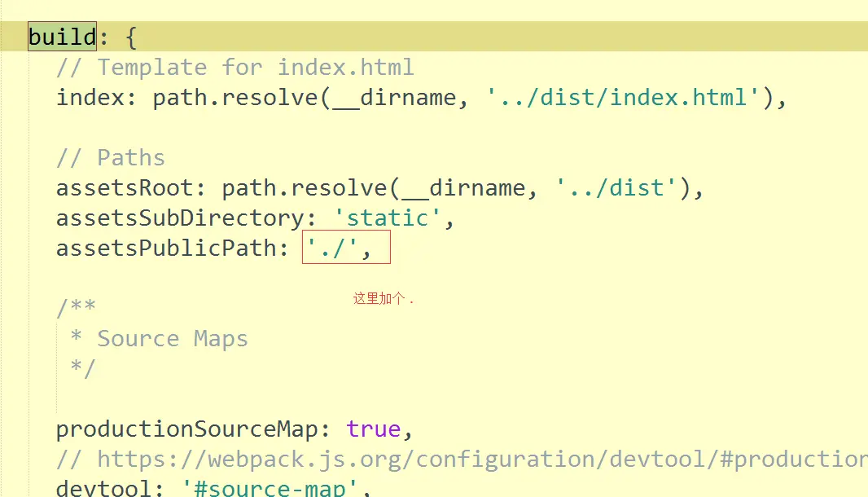This screenshot has width=868, height=497.
Task: Click the '// Paths' comment
Action: tap(111, 158)
